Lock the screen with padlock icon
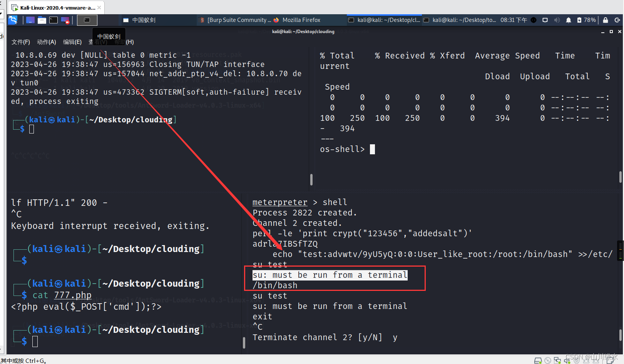The image size is (624, 364). (605, 20)
